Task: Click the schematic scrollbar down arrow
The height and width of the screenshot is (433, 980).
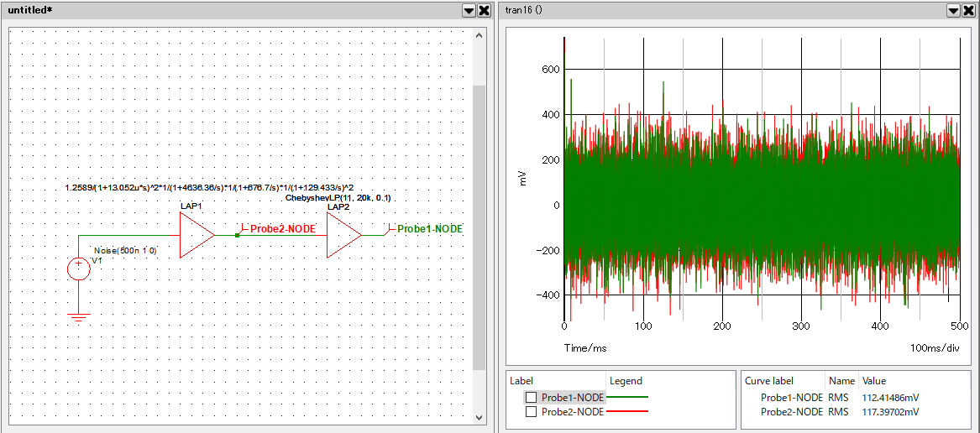Action: [x=479, y=417]
